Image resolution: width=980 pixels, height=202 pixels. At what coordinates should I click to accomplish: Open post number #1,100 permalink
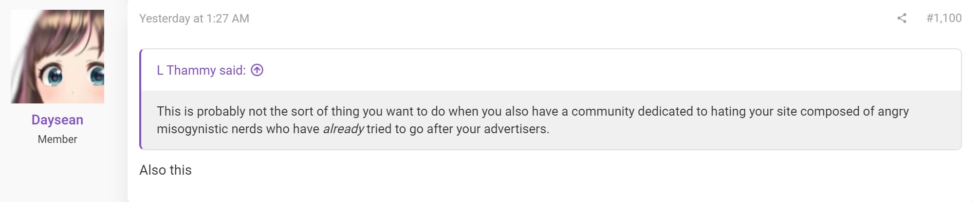click(944, 18)
